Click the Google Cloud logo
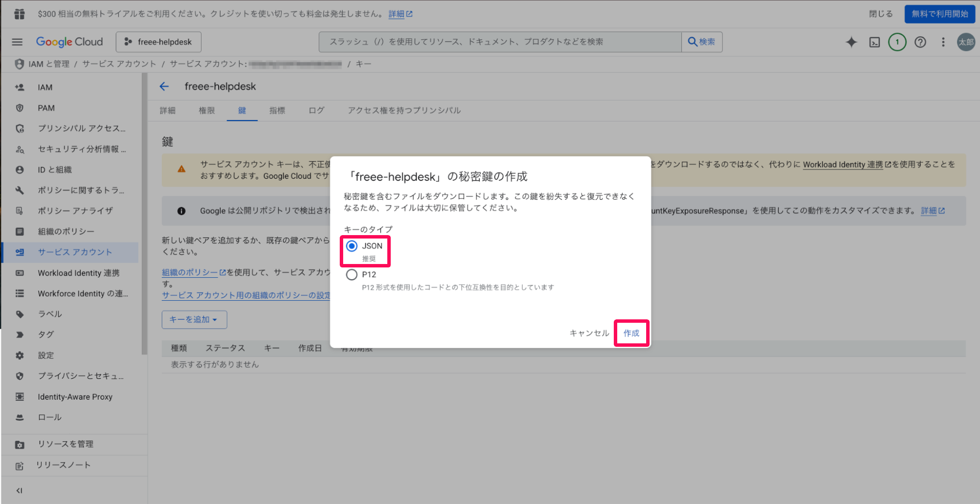980x504 pixels. [70, 42]
